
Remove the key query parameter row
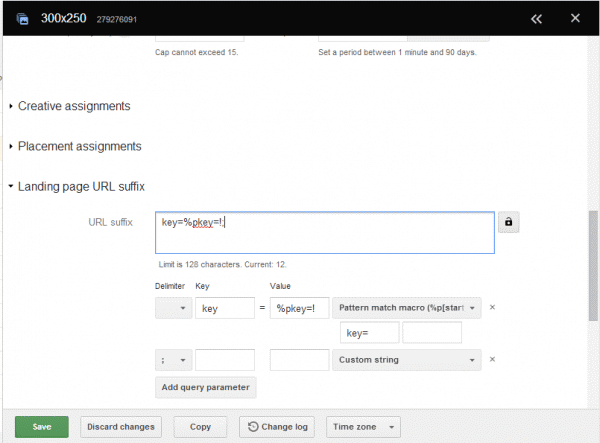[492, 307]
